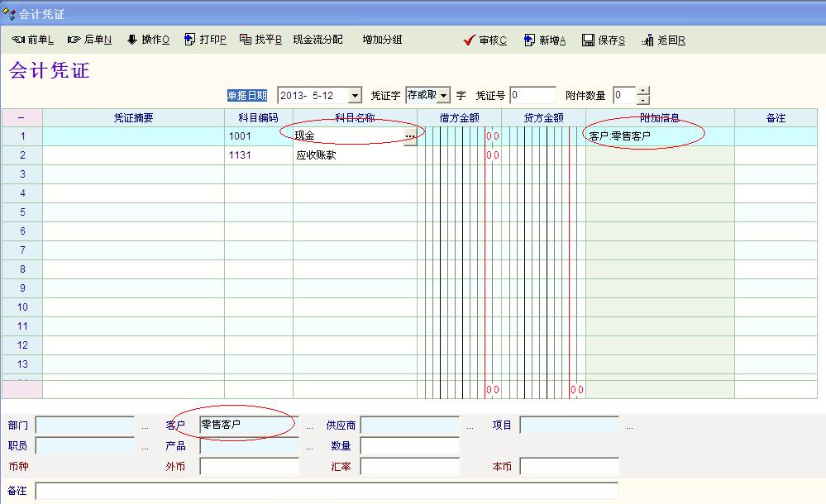Click 增加分组 to add group

tap(382, 40)
